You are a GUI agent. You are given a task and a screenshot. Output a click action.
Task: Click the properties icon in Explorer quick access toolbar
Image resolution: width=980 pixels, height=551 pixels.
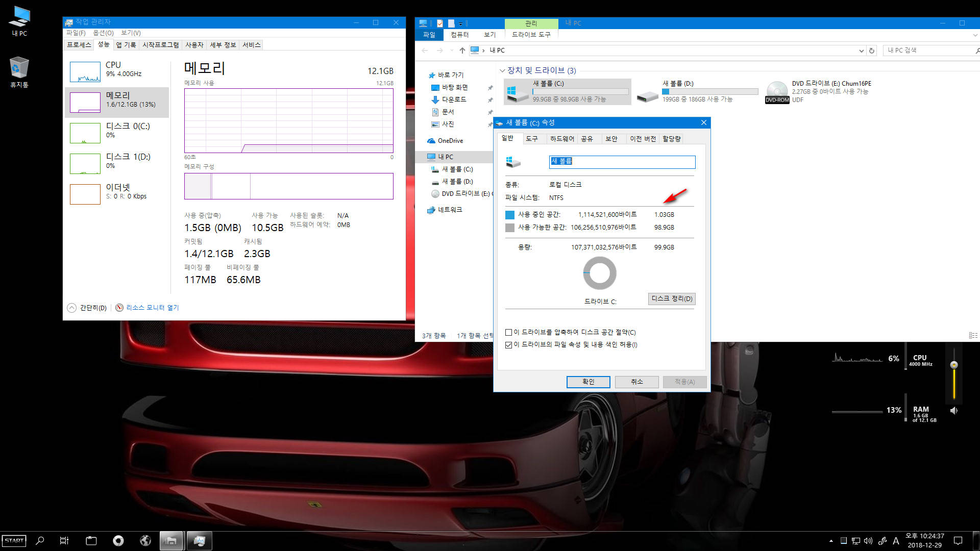(x=440, y=23)
